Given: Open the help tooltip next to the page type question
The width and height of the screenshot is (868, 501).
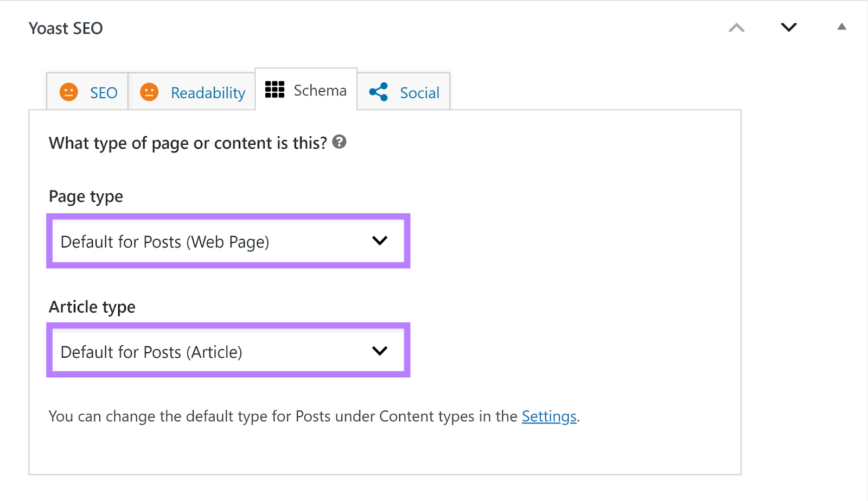Looking at the screenshot, I should (x=340, y=143).
